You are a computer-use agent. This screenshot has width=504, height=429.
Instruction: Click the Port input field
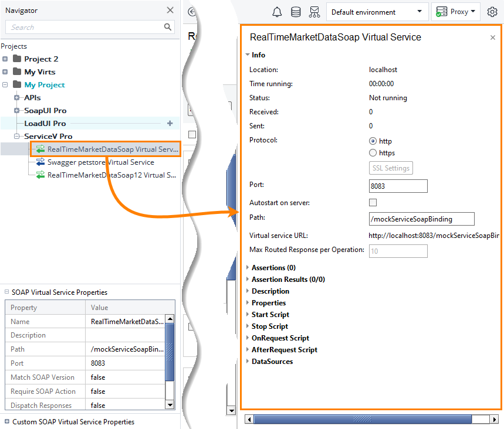398,186
